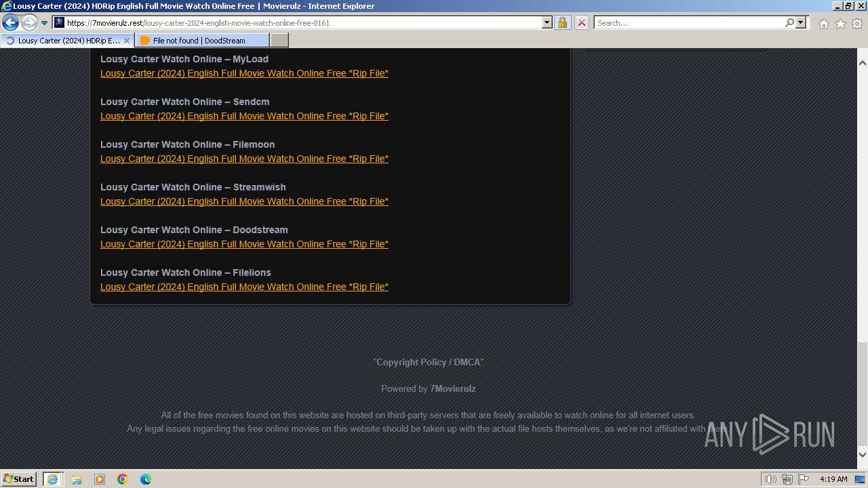Image resolution: width=868 pixels, height=488 pixels.
Task: Open the MyLoad Rip File movie link
Action: (244, 73)
